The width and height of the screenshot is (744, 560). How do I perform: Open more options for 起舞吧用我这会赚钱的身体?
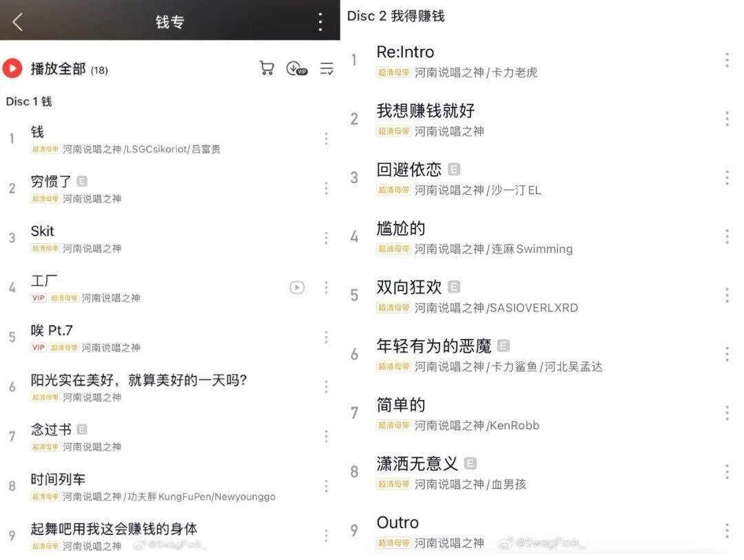tap(326, 535)
